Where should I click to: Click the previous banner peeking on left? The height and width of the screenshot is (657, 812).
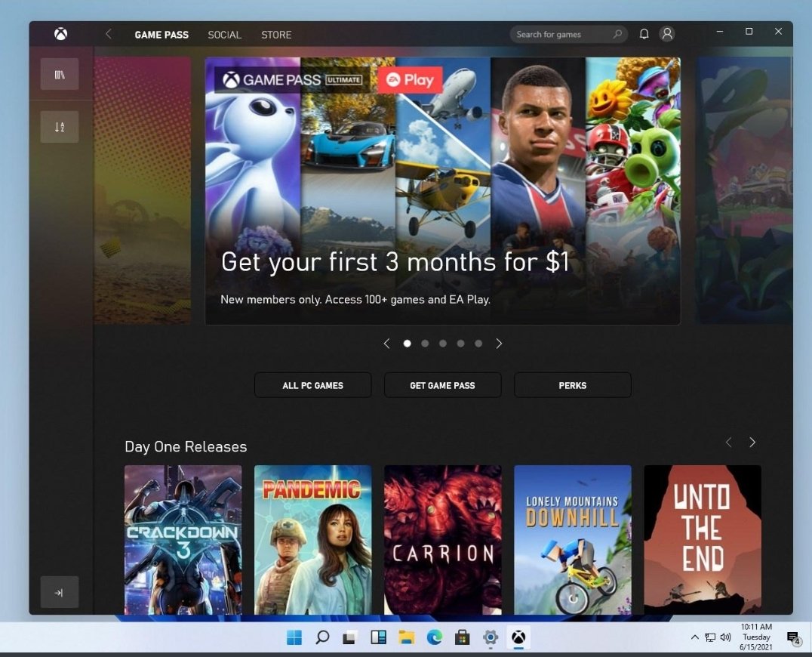[x=143, y=190]
